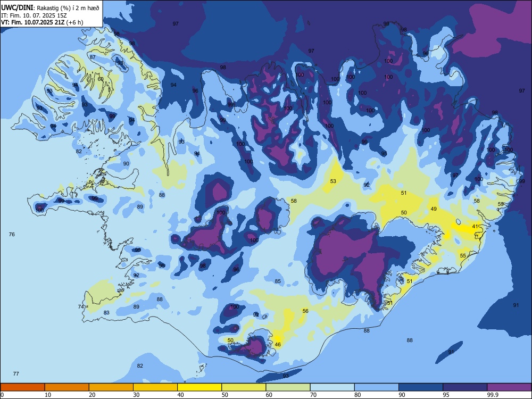This screenshot has height=399, width=532.
Task: Click the map humidity value '56'
Action: point(305,311)
